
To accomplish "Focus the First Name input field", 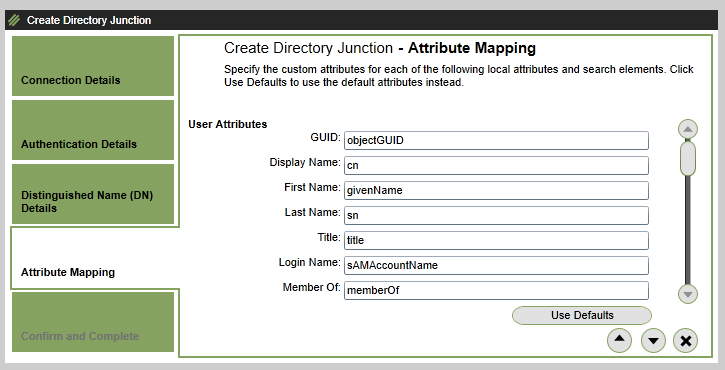I will coord(496,191).
